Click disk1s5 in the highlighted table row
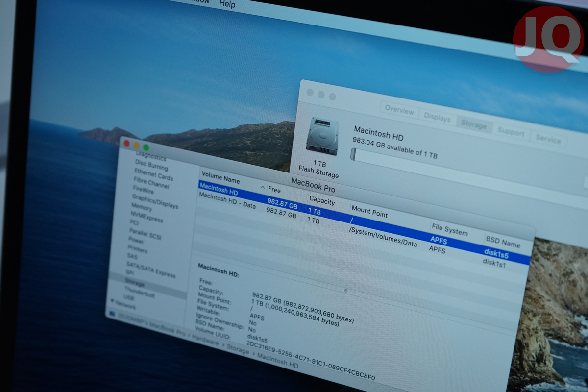Image resolution: width=588 pixels, height=392 pixels. click(496, 253)
